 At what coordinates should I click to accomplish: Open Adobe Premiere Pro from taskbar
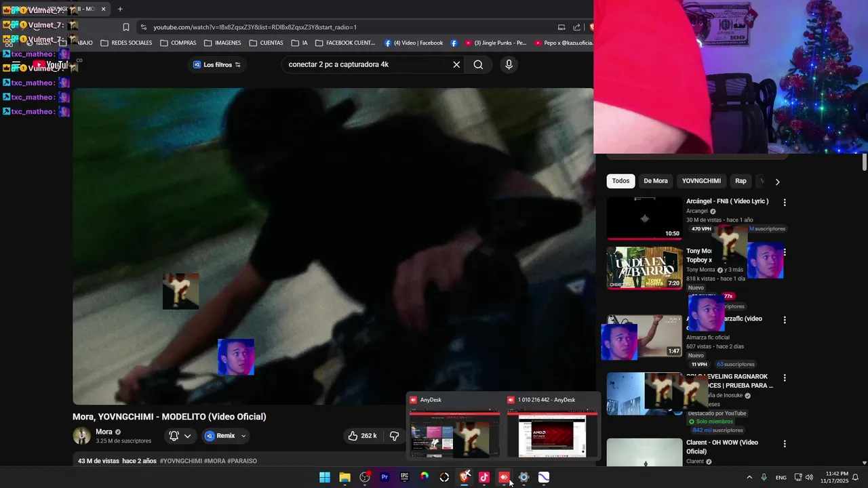tap(384, 477)
